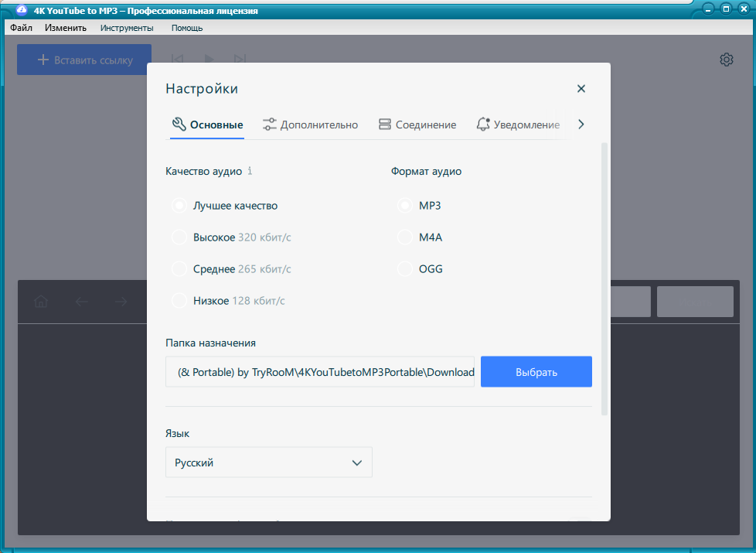Click the settings dialog scrollbar
The width and height of the screenshot is (756, 553).
(604, 279)
